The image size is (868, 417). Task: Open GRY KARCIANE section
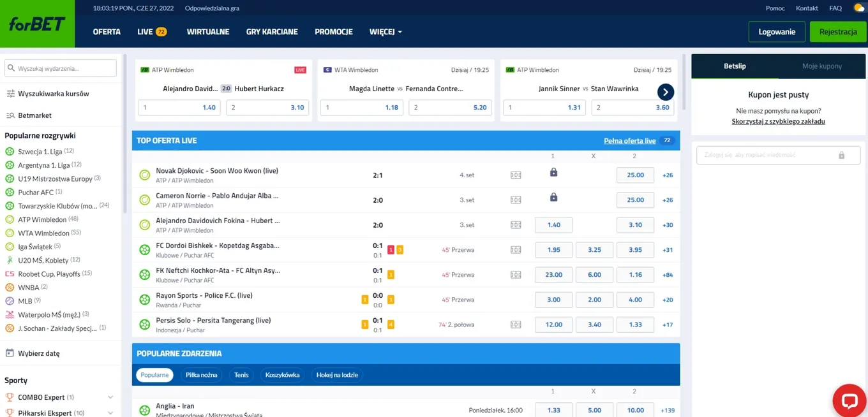click(x=272, y=32)
